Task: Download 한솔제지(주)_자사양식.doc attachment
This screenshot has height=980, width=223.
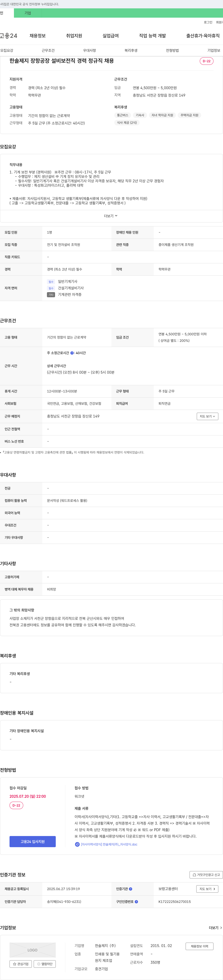Action: pos(109,844)
